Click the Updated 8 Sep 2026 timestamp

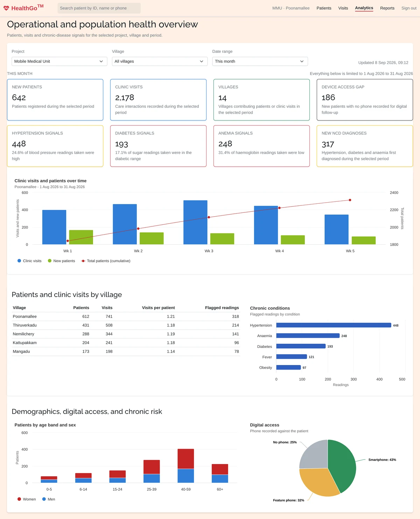click(x=383, y=63)
